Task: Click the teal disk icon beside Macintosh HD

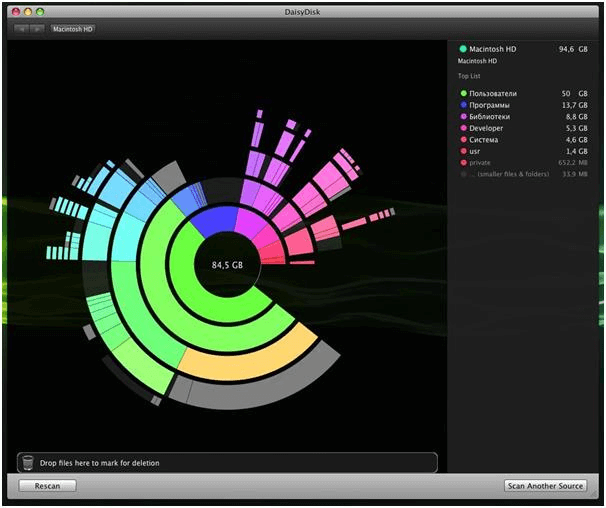Action: [463, 49]
